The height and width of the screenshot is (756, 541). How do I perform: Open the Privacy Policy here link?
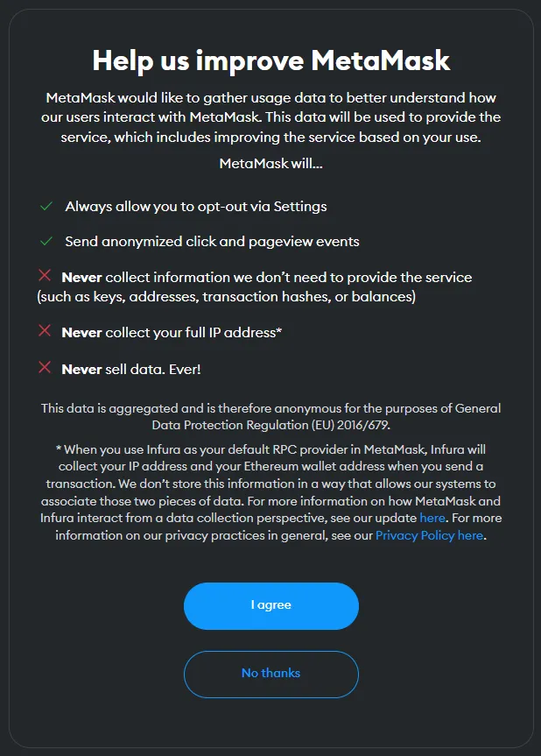pyautogui.click(x=429, y=535)
